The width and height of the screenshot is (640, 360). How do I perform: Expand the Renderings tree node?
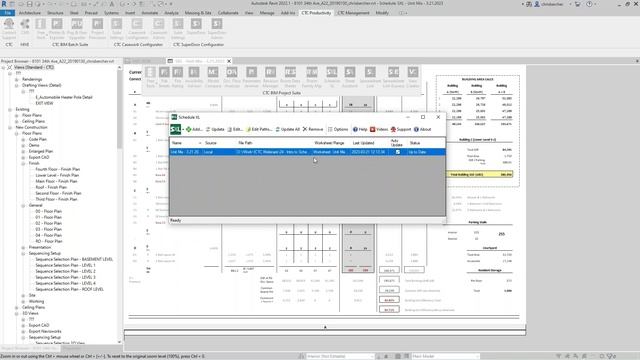click(x=17, y=79)
